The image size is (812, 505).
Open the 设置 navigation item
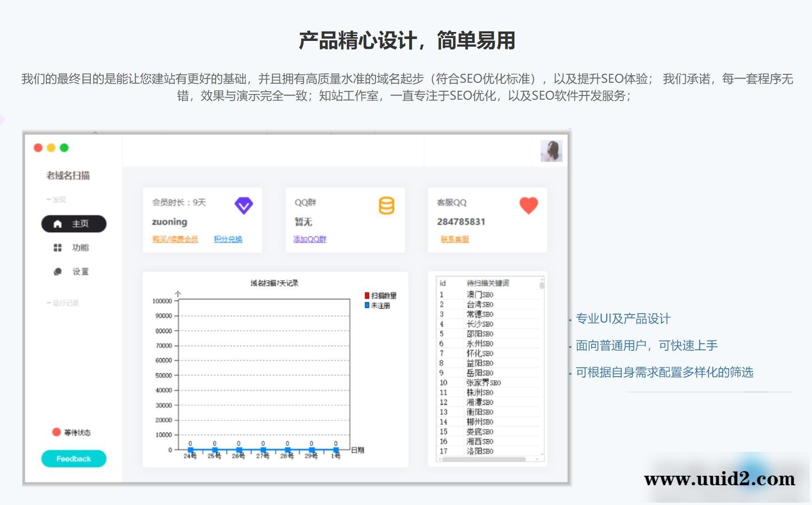point(80,272)
